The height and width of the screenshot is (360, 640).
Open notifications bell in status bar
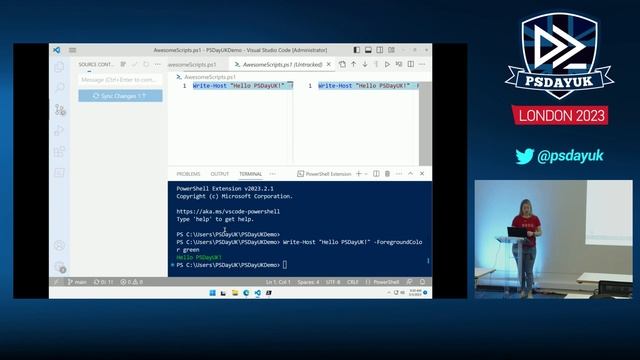(x=422, y=282)
